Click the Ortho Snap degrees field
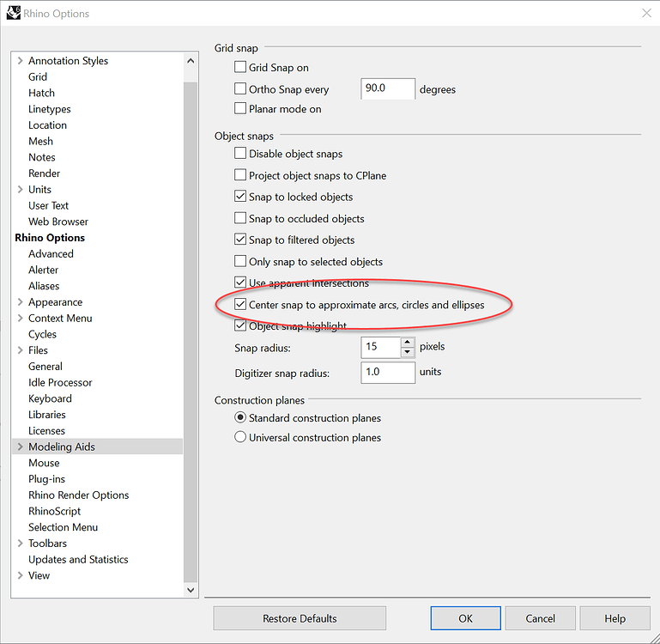Viewport: 660px width, 644px height. pyautogui.click(x=388, y=88)
